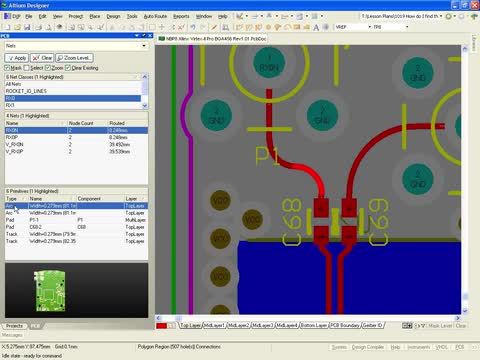
Task: Click the red current layer color swatch
Action: 161,326
